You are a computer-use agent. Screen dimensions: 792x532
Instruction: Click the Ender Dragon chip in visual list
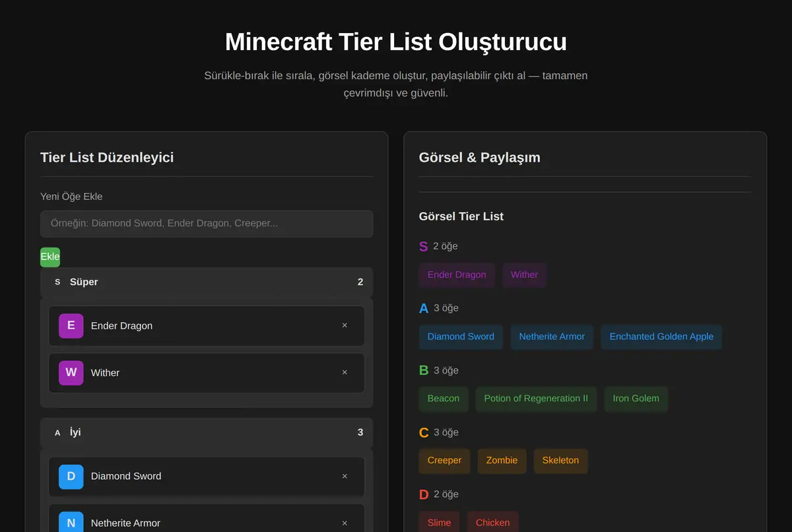coord(457,275)
